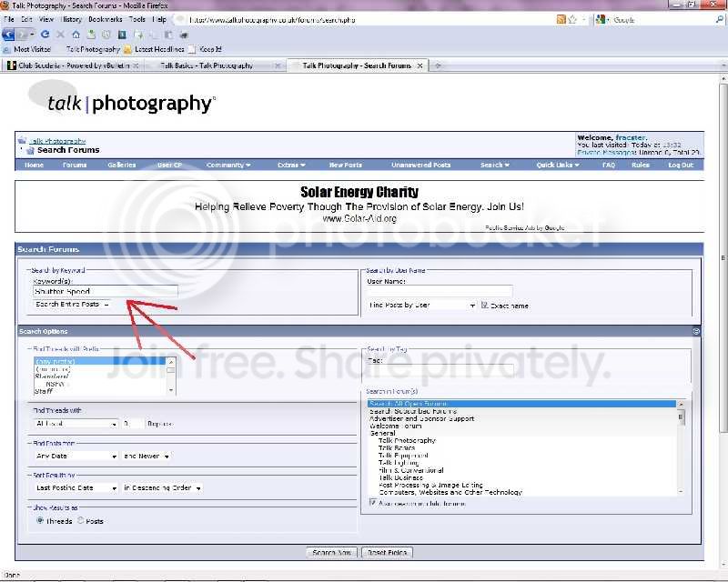Viewport: 728px width, 582px height.
Task: Expand the Any Date dropdown
Action: point(76,456)
